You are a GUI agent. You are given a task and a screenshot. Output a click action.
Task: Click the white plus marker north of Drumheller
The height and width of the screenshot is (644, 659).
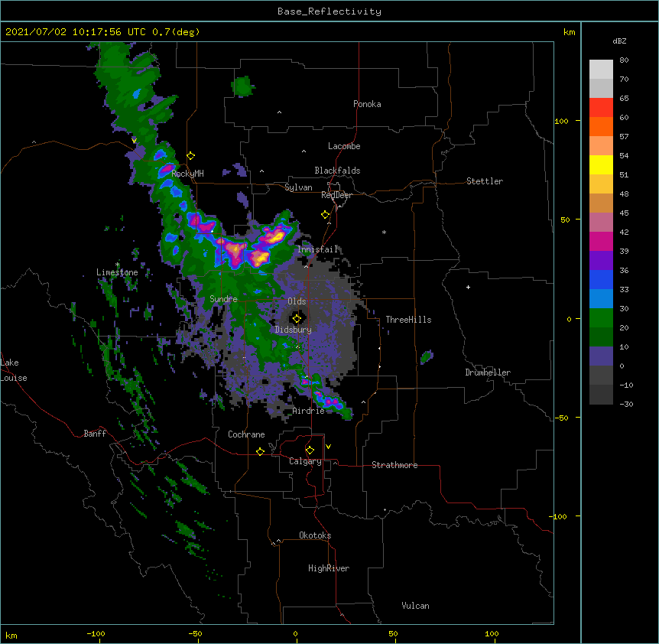pyautogui.click(x=468, y=287)
